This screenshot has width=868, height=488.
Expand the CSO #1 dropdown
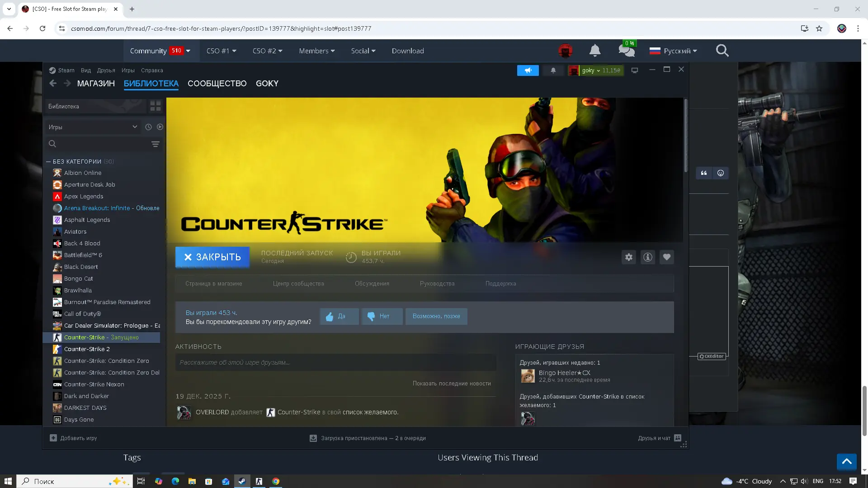click(222, 51)
